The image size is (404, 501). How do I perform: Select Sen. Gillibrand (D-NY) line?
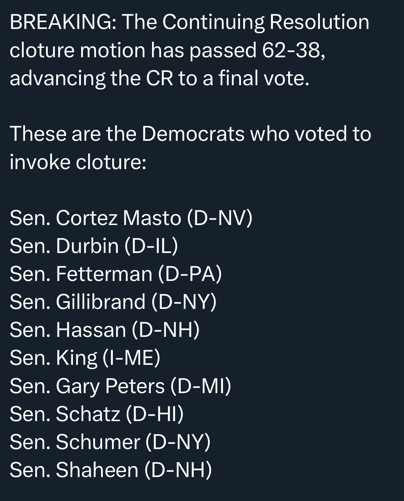tap(113, 302)
